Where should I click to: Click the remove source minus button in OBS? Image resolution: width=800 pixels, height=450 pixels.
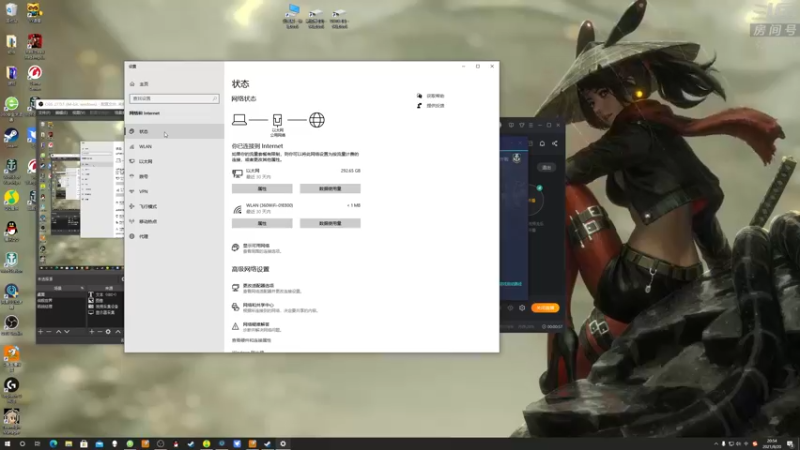[100, 332]
